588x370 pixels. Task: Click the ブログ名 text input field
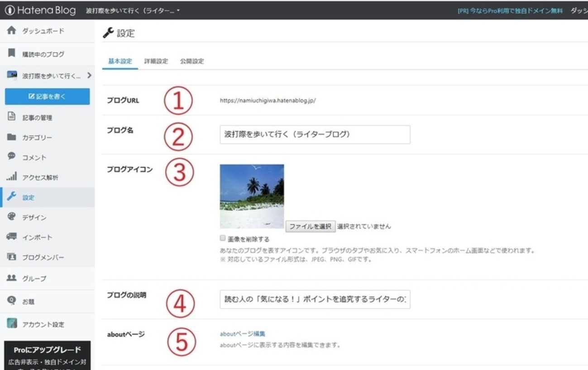point(315,135)
